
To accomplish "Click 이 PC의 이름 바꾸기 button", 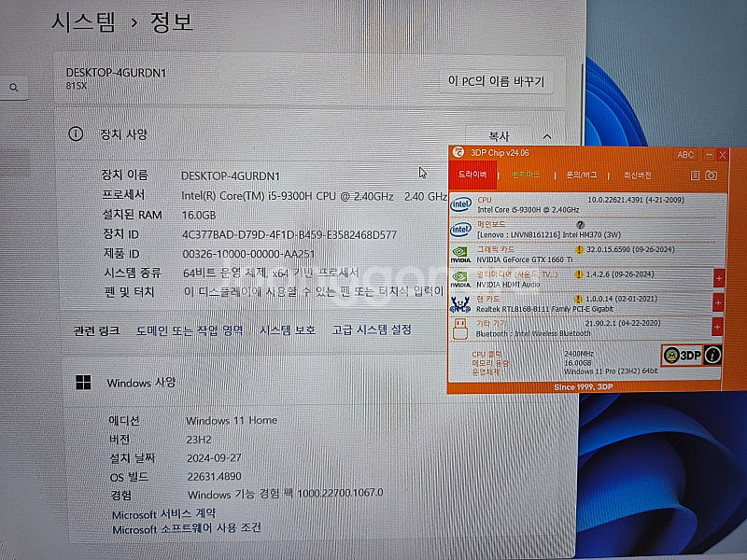I will pyautogui.click(x=496, y=81).
